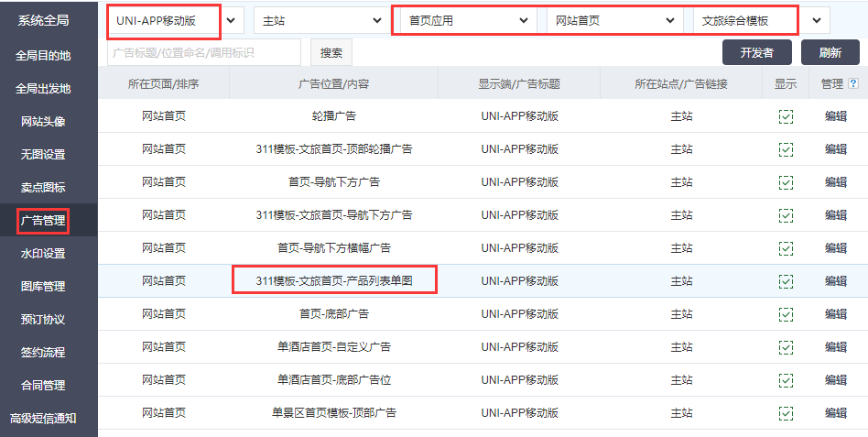Screen dimensions: 868x437
Task: Click 编辑 for 单景区首页模板-顶部广告 row
Action: (835, 413)
